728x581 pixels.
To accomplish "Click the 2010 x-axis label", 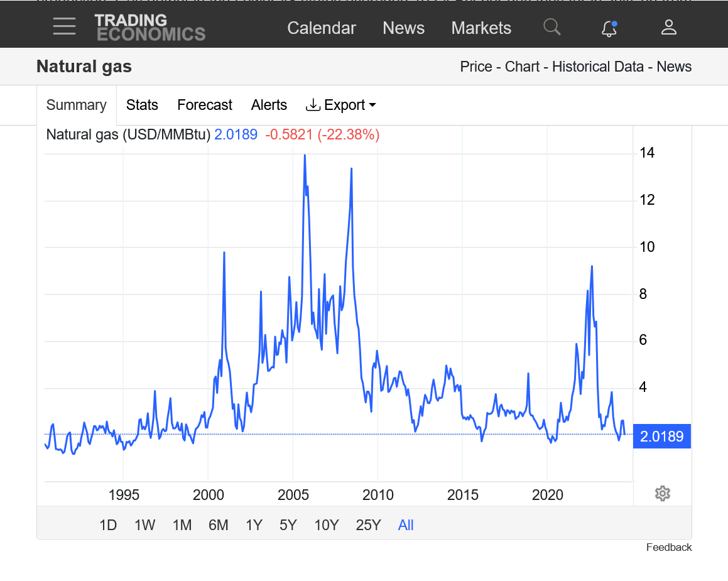I will pos(378,495).
